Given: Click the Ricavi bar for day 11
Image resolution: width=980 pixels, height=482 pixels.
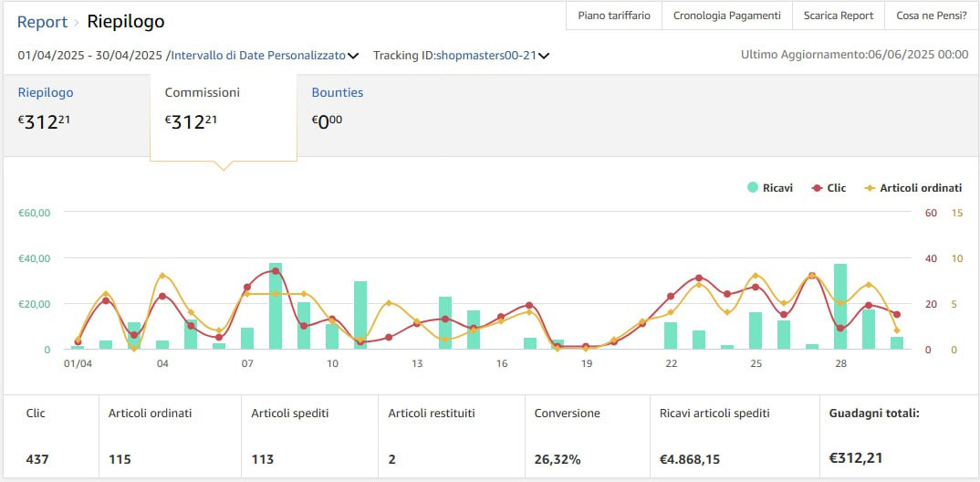Looking at the screenshot, I should tap(360, 315).
